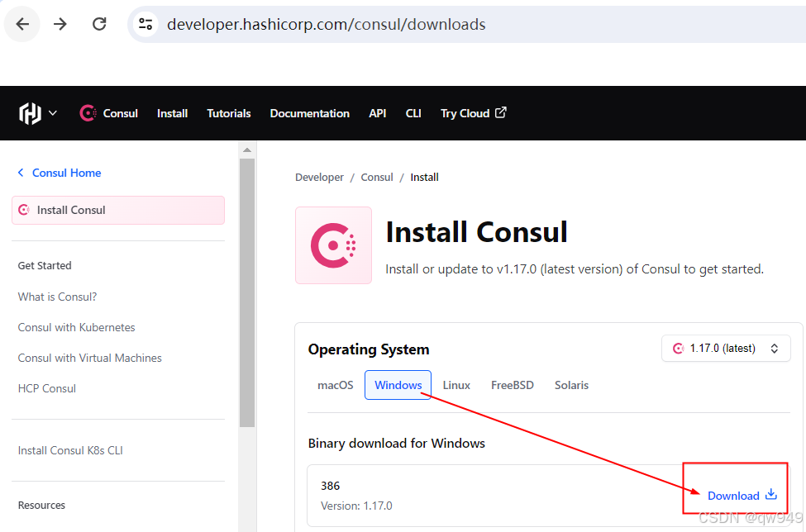Open the 1.17.0 (latest) version dropdown
Screen dimensions: 806x532
[x=726, y=348]
